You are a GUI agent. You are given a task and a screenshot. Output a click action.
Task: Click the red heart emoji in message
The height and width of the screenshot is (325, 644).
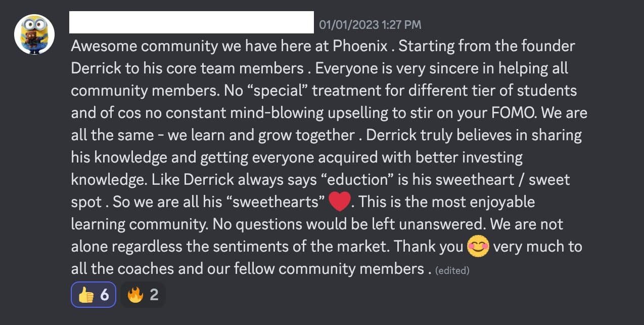pyautogui.click(x=339, y=202)
